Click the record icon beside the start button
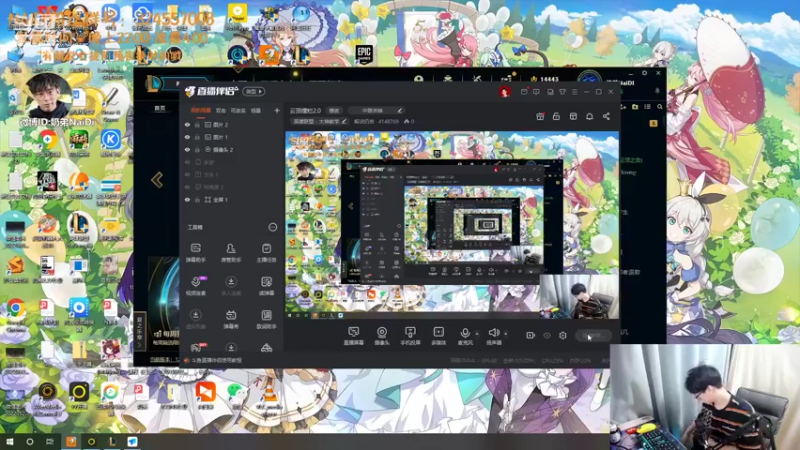Image resolution: width=800 pixels, height=450 pixels. (x=531, y=335)
